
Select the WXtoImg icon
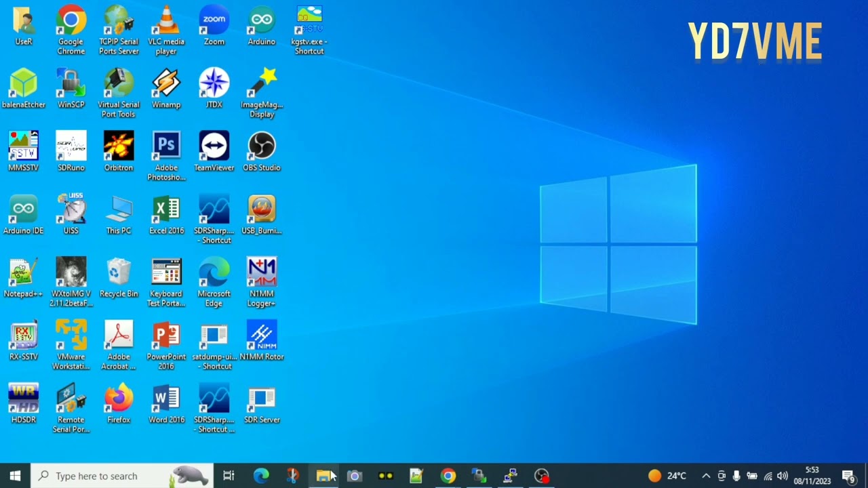[x=71, y=283]
